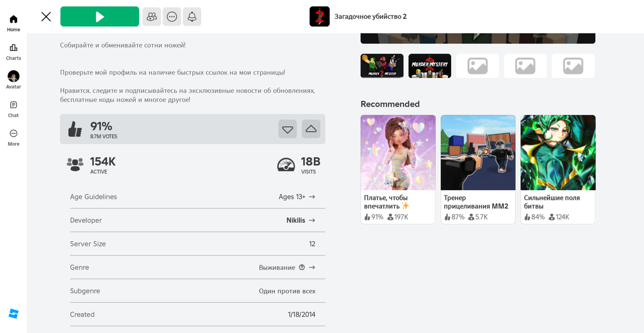
Task: Select first Murder Mystery thumbnail
Action: click(382, 66)
